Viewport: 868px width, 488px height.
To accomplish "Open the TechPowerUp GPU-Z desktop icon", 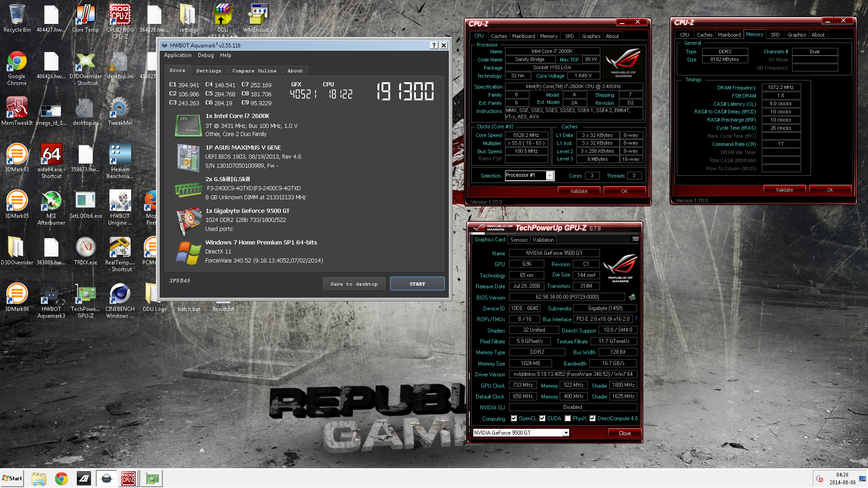I will tap(85, 300).
